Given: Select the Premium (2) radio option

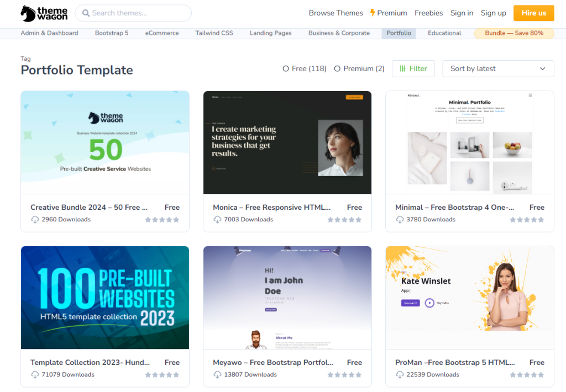Looking at the screenshot, I should point(337,69).
